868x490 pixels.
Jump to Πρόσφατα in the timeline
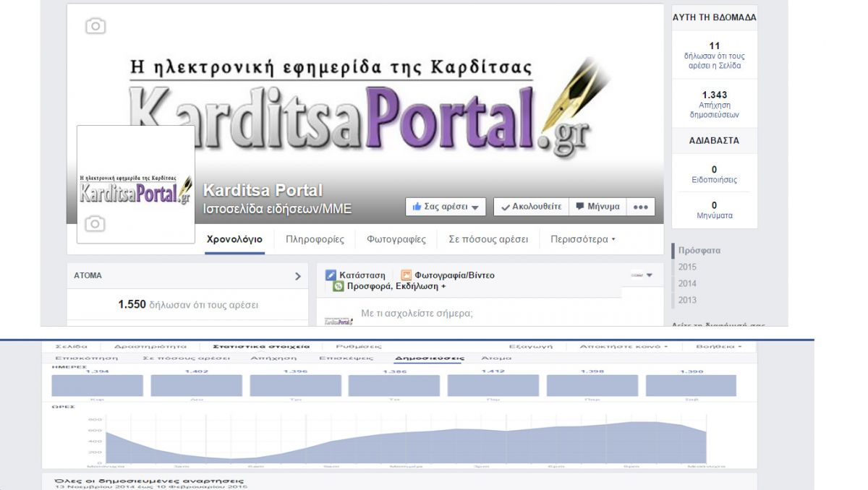699,251
